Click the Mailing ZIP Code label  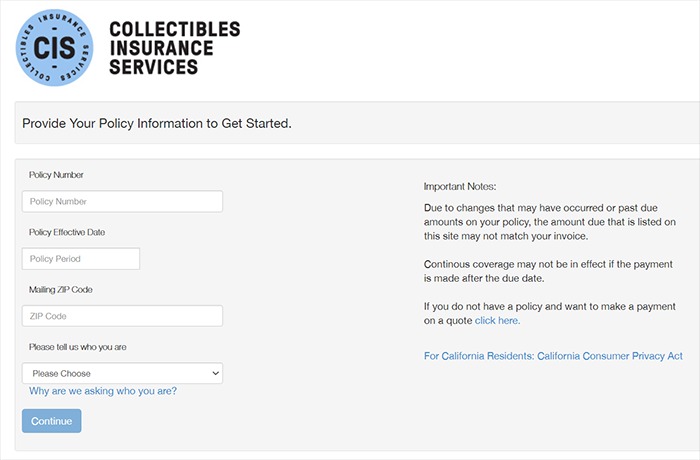(x=61, y=289)
